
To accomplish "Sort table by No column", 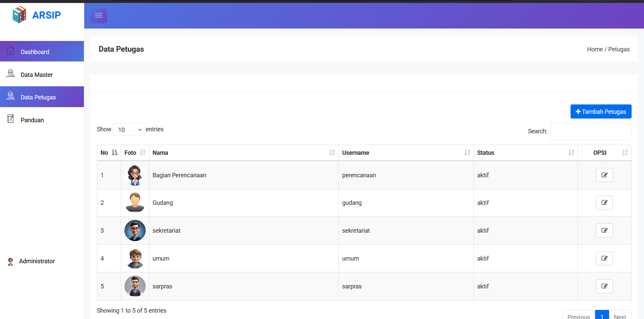I will 109,153.
